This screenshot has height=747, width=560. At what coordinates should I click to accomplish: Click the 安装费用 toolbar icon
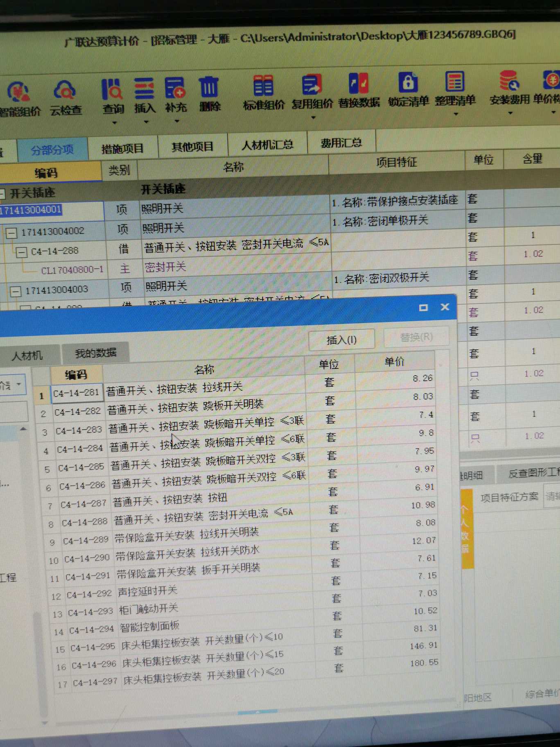510,88
